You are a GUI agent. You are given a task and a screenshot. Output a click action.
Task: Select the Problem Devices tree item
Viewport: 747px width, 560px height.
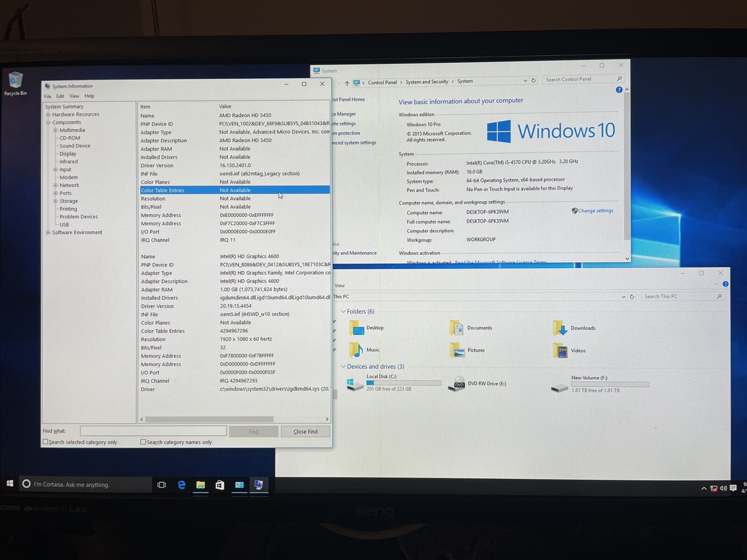tap(78, 217)
